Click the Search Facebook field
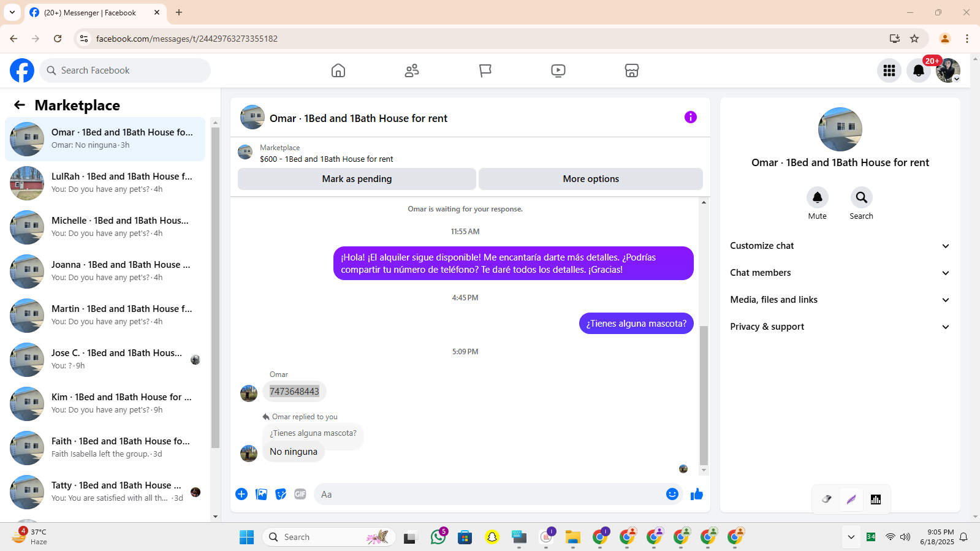980x551 pixels. 125,70
